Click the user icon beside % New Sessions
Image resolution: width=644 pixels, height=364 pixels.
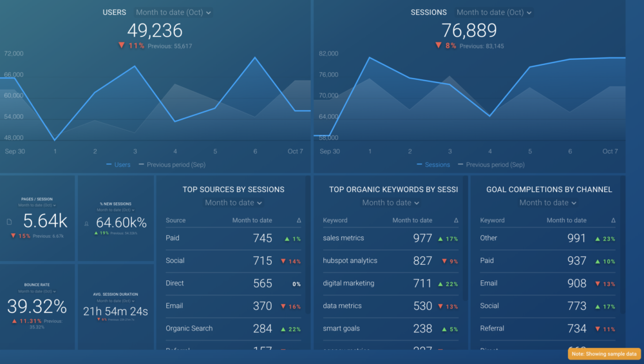click(86, 223)
